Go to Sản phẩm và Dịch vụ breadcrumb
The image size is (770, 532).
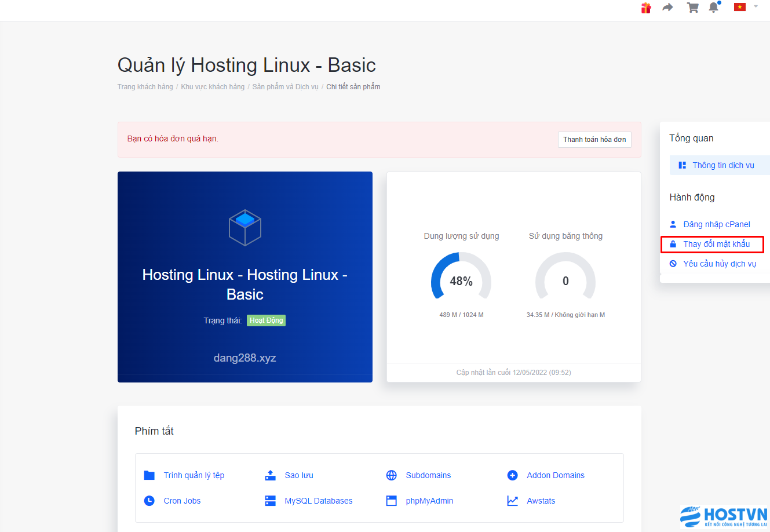pos(285,87)
